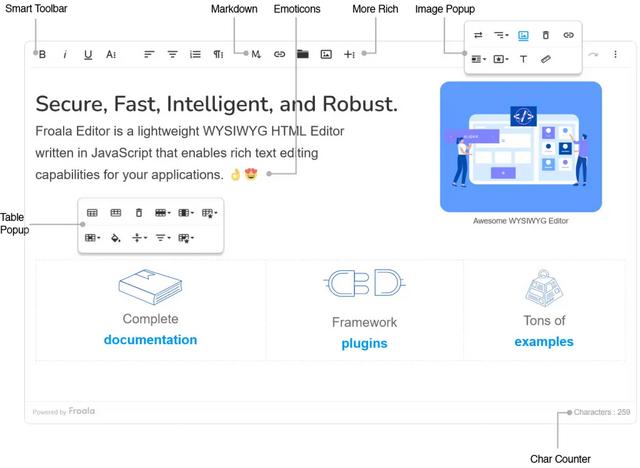Click the stacked blocks icon above Tons of
This screenshot has width=640, height=468.
click(544, 288)
